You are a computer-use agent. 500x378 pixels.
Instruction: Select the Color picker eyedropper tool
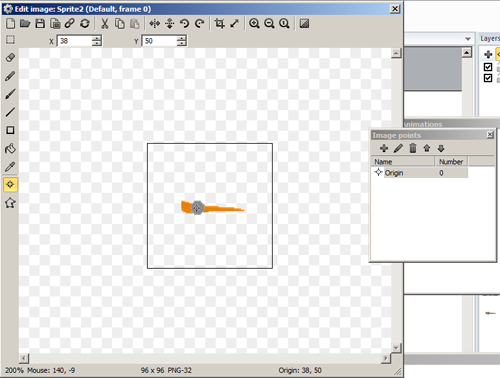pos(10,166)
